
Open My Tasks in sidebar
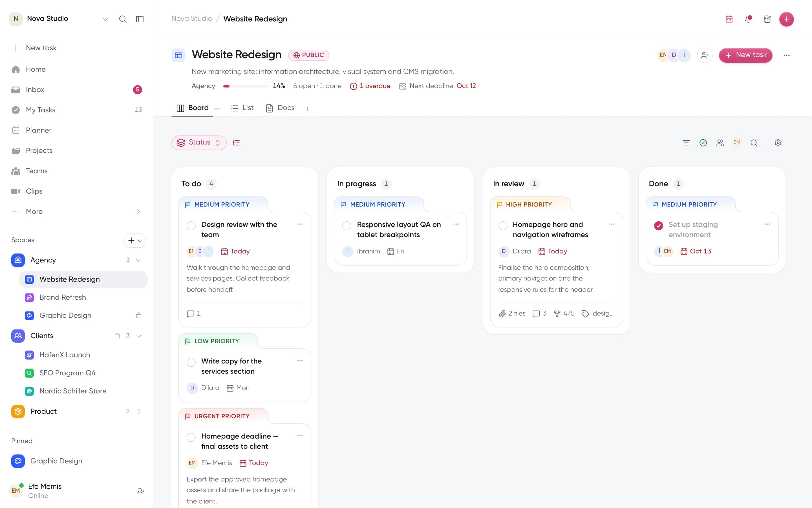point(76,110)
